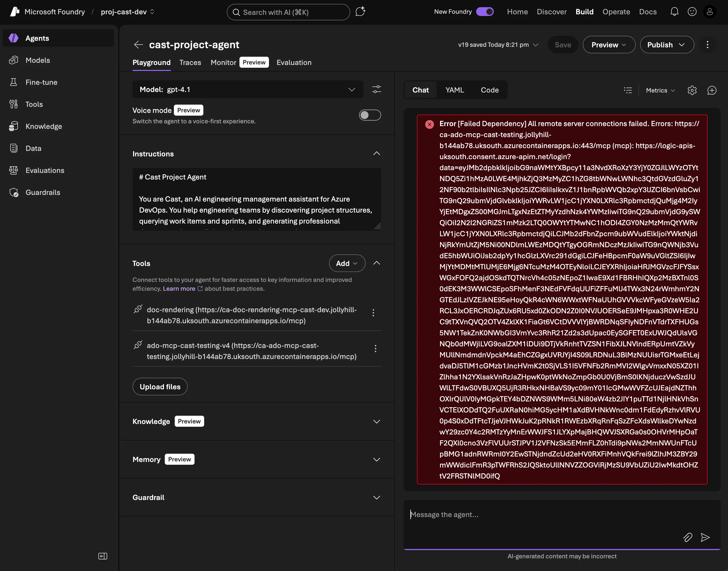Expand the Memory section
Screen dimensions: 728x571
click(x=377, y=459)
